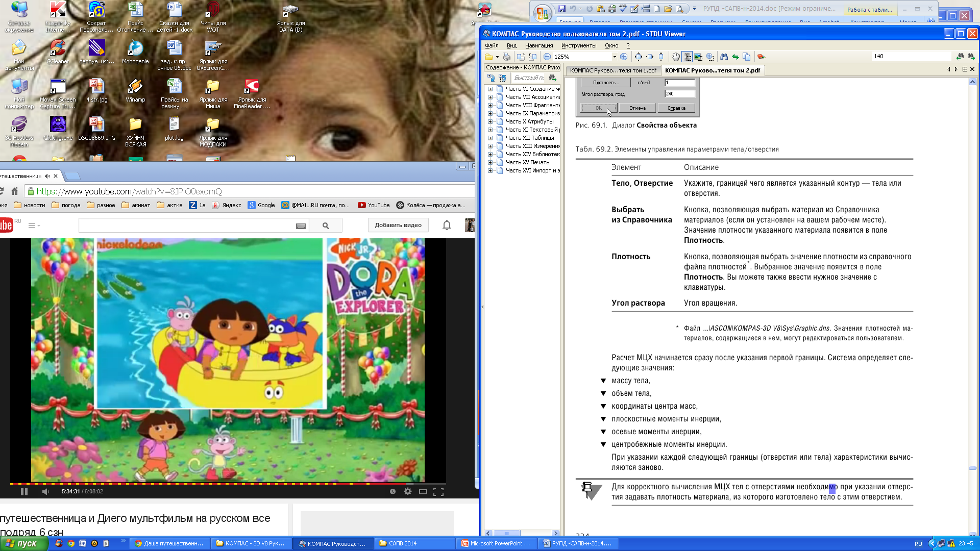
Task: Choose the zoom-to-selection tool in STDU Viewer
Action: [x=709, y=57]
